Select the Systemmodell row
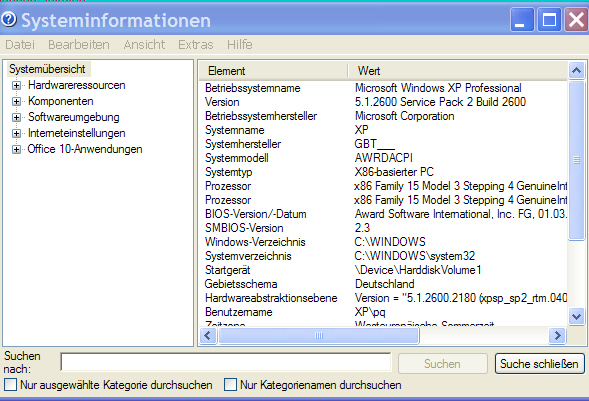Image resolution: width=589 pixels, height=401 pixels. coord(383,158)
